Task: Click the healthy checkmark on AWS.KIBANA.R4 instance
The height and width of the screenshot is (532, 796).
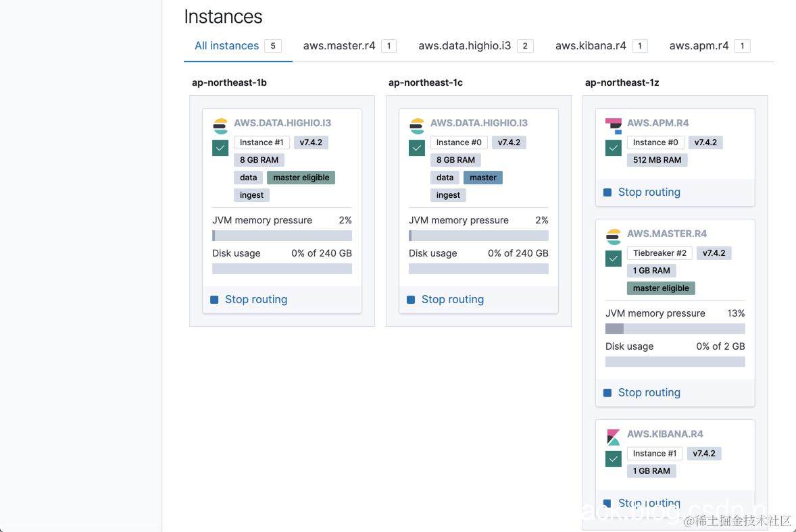Action: point(614,459)
